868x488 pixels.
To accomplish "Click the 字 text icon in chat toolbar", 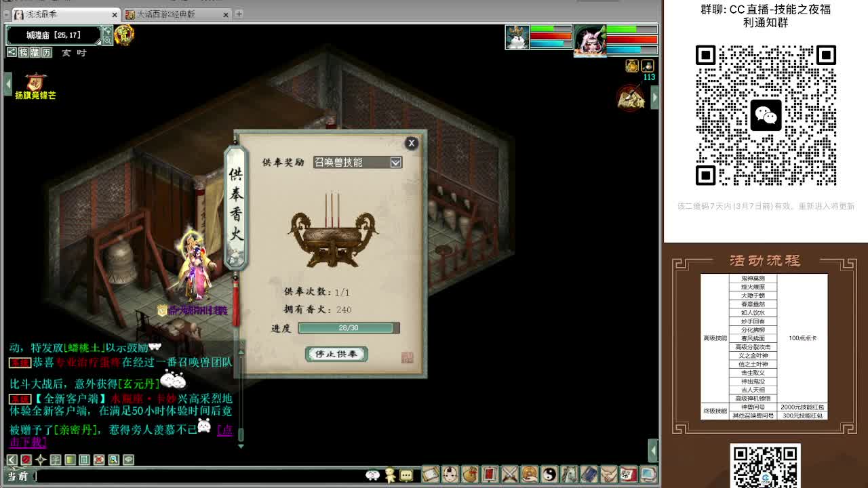I will coord(56,460).
